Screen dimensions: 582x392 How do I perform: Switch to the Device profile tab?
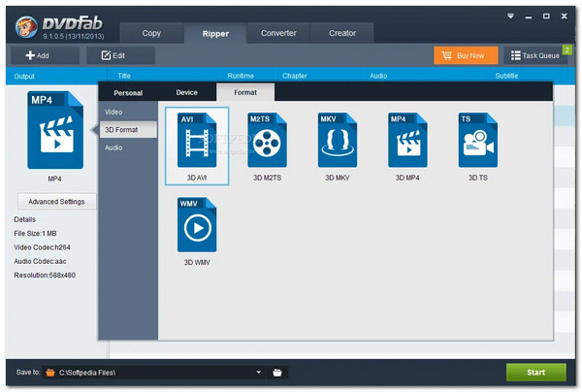[x=186, y=92]
